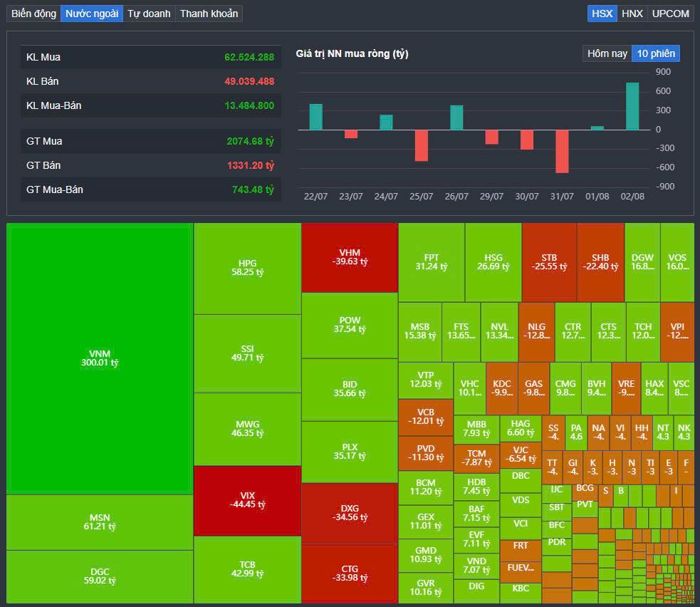The image size is (700, 607).
Task: Open the NLG tile
Action: tap(537, 332)
